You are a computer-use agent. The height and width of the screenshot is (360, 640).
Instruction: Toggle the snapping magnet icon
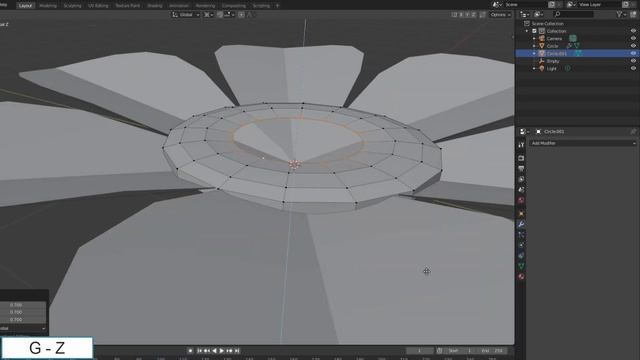[220, 15]
